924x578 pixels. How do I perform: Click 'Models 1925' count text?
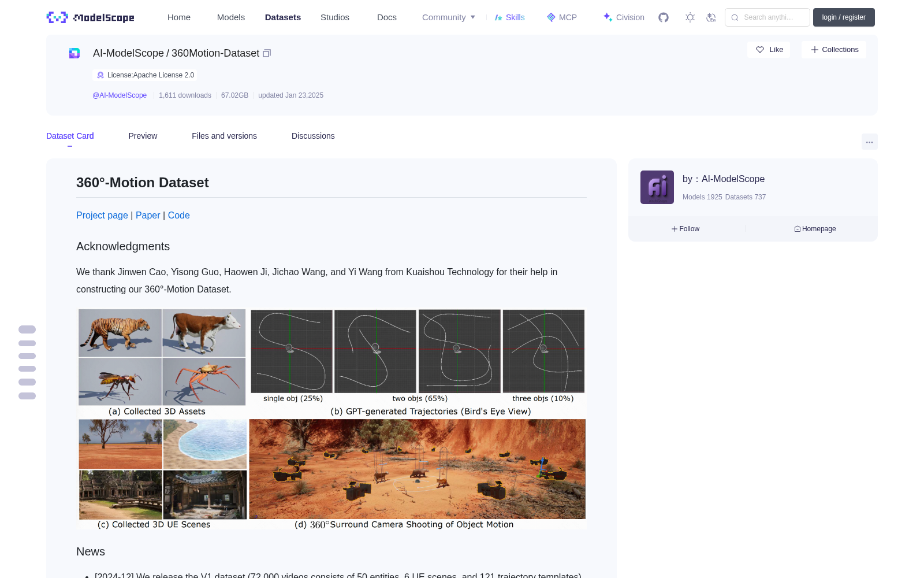pyautogui.click(x=702, y=197)
